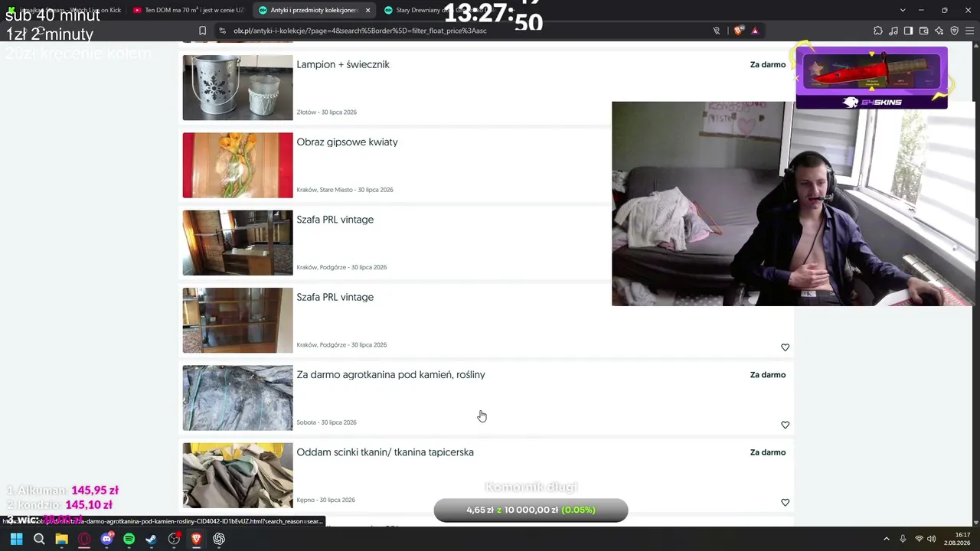
Task: Open ChatGPT from the taskbar
Action: pos(219,539)
